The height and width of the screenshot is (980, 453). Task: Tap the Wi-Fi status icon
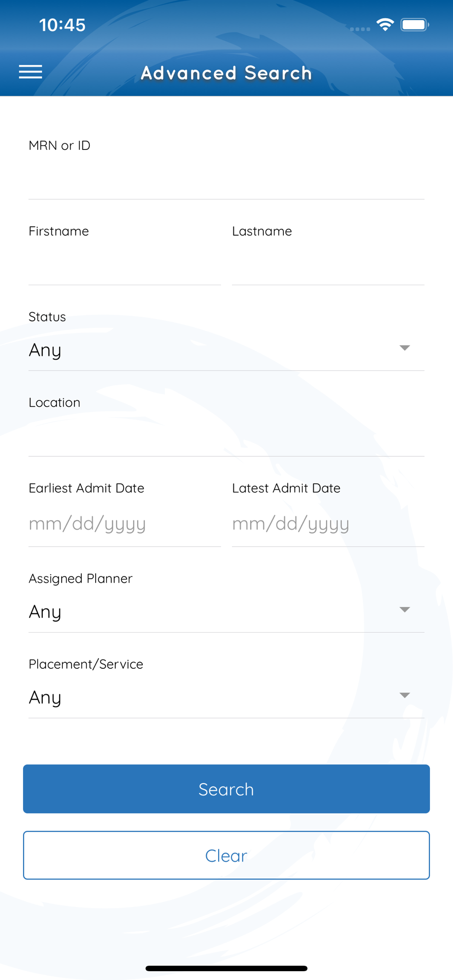click(385, 24)
